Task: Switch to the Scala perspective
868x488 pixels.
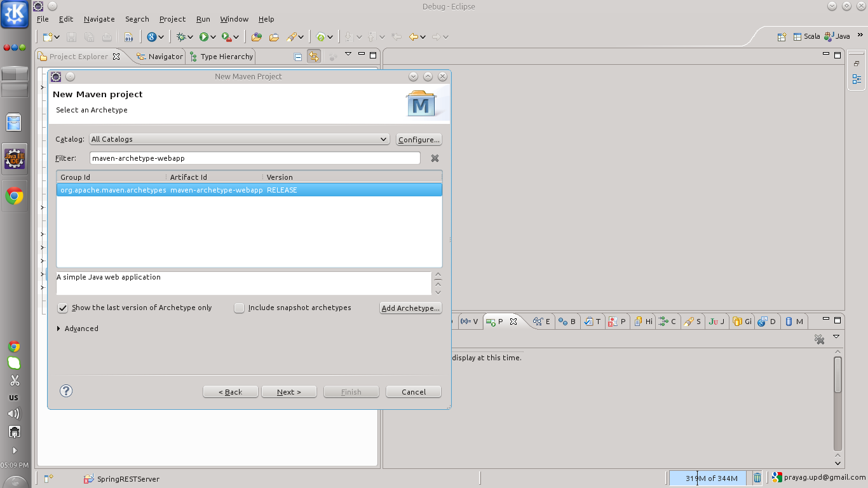Action: [x=806, y=36]
